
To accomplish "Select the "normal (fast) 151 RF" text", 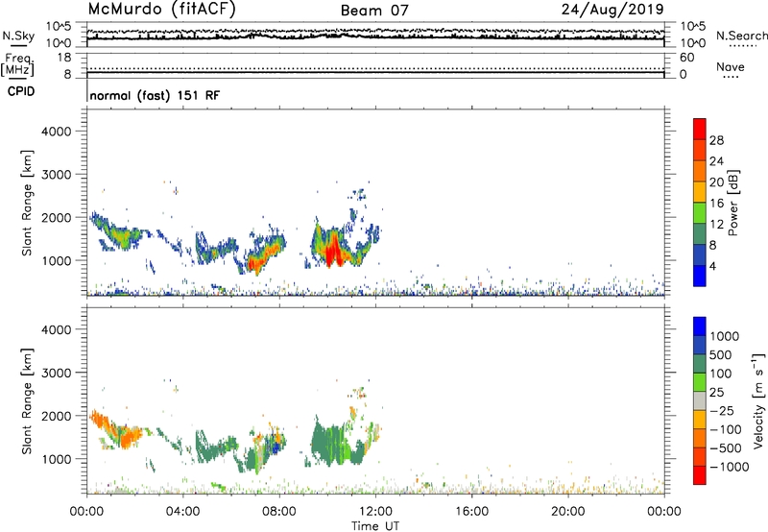I will [x=155, y=95].
